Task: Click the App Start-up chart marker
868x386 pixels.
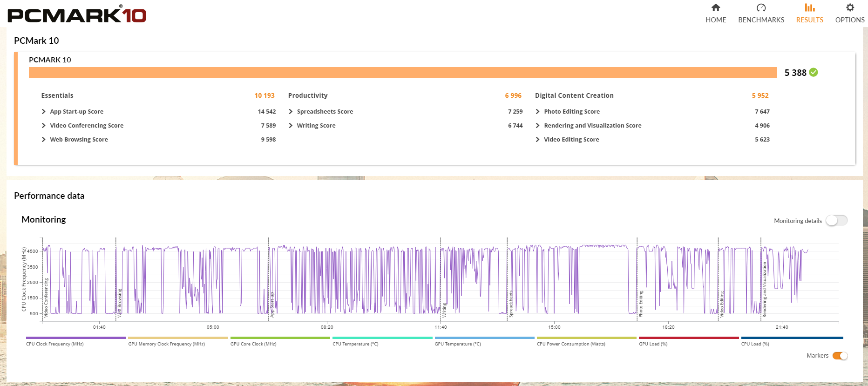Action: tap(272, 305)
